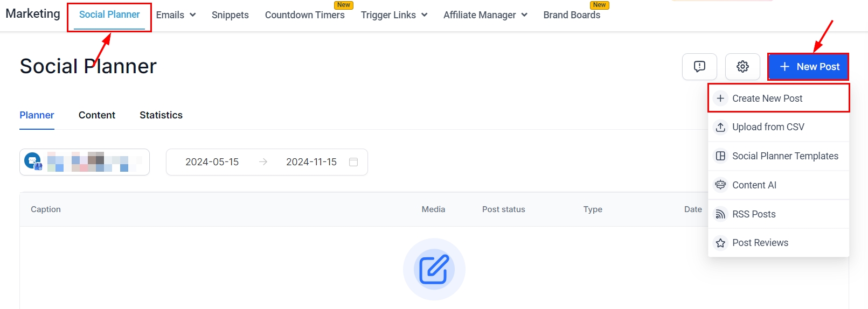This screenshot has height=309, width=868.
Task: Click the social account avatar icon
Action: click(x=33, y=161)
